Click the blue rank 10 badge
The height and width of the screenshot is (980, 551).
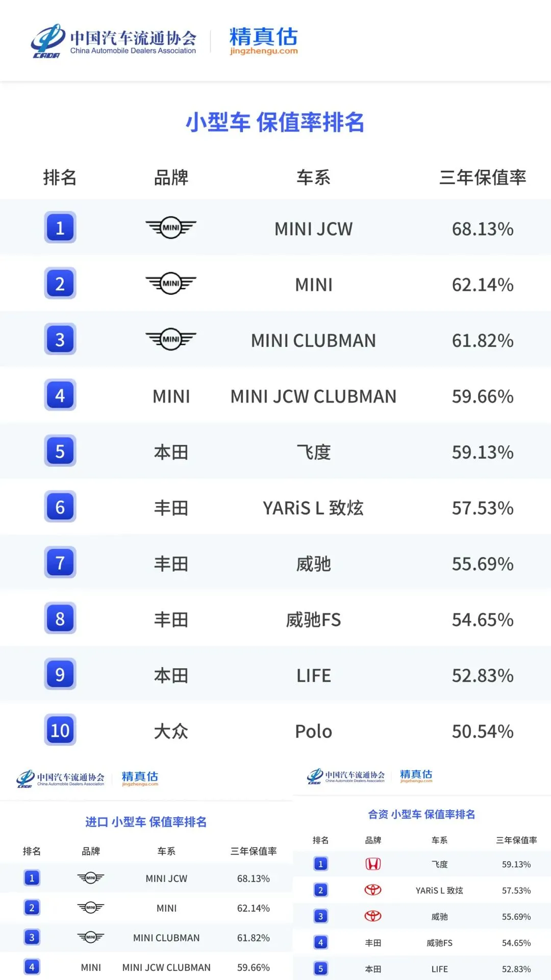click(60, 730)
